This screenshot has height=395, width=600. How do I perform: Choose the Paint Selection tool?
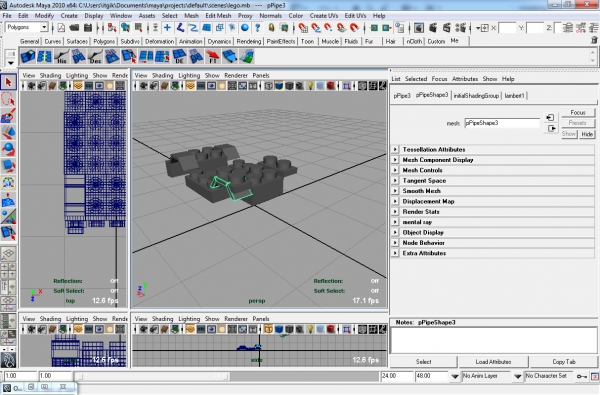coord(8,116)
